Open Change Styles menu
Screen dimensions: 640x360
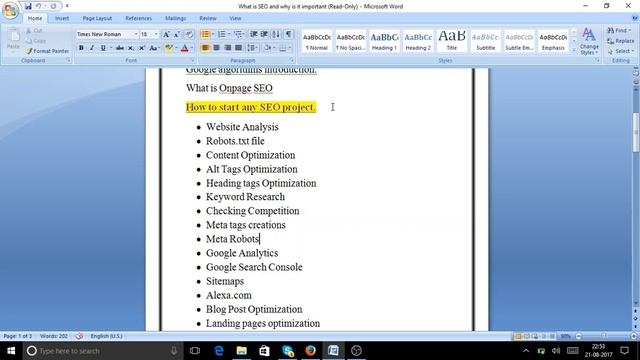click(589, 41)
